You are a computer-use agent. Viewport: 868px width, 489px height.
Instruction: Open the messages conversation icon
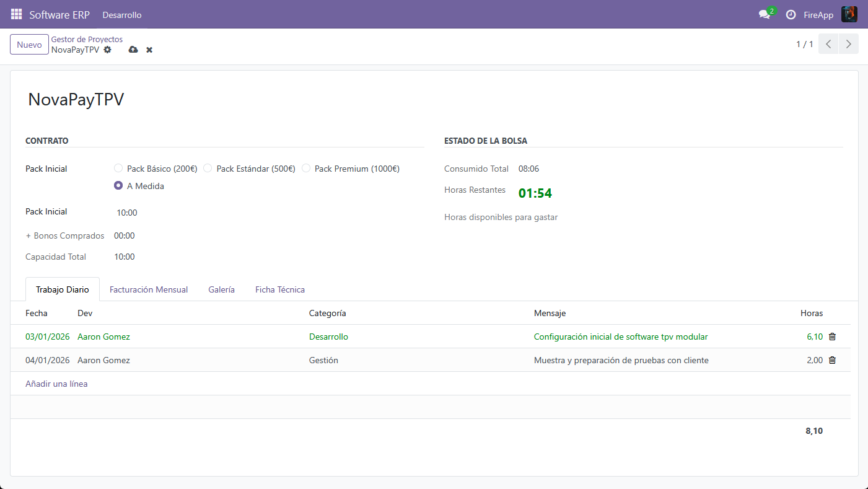click(x=765, y=15)
